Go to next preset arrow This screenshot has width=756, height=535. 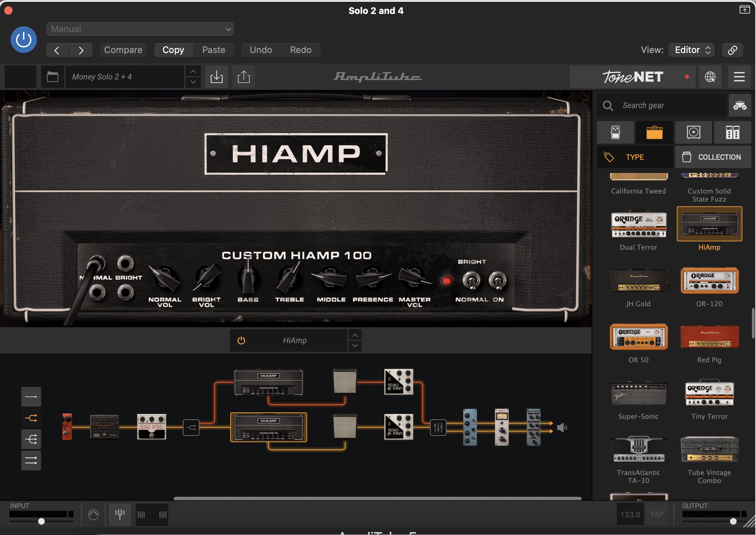(81, 50)
